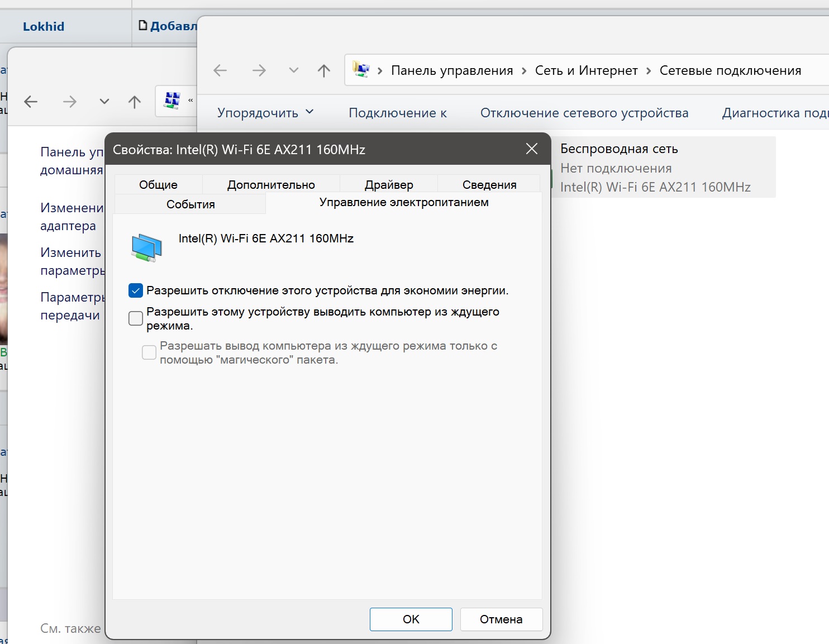Expand the chevron before Панель управления breadcrumb
This screenshot has width=829, height=644.
coord(380,71)
